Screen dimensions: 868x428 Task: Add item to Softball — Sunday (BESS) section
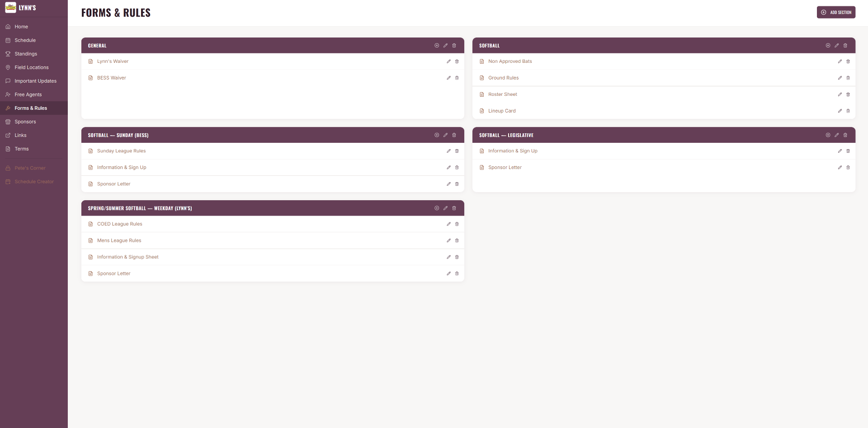click(x=437, y=135)
